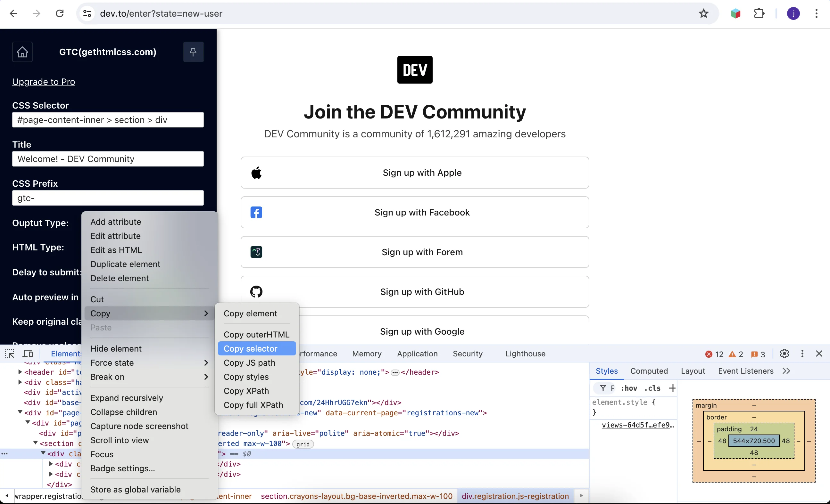Select Hide element menu item

pyautogui.click(x=150, y=348)
